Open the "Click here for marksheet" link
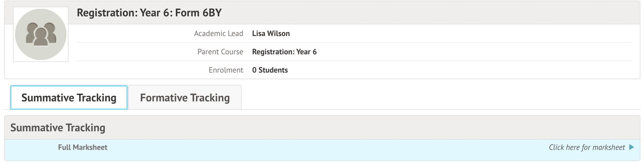The image size is (644, 164). (587, 147)
